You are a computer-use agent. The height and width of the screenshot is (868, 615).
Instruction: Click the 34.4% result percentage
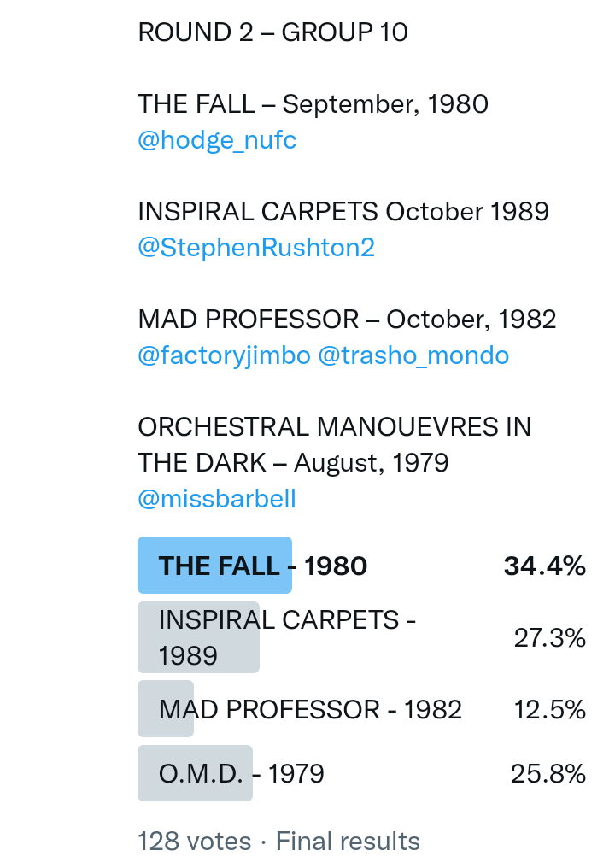tap(544, 566)
